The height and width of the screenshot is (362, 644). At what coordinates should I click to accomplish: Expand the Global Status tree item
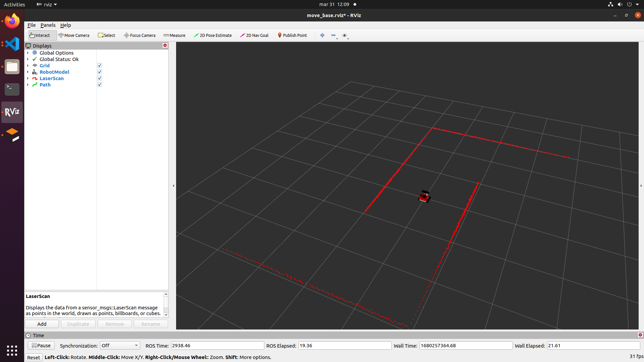coord(28,59)
